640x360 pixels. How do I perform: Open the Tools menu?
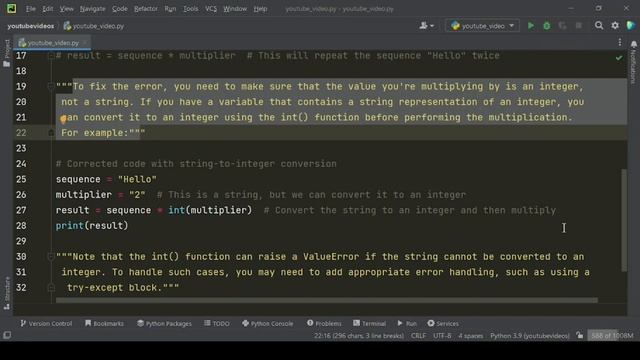[191, 9]
